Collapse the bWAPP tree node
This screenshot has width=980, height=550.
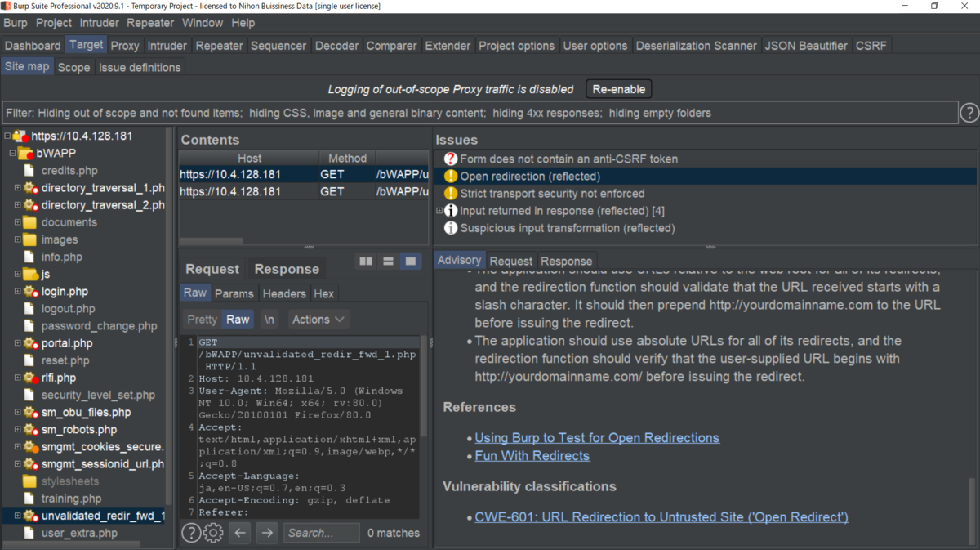[12, 154]
